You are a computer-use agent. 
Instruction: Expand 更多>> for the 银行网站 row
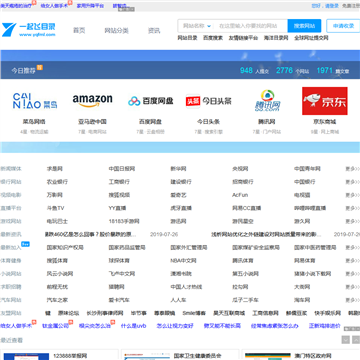352,182
